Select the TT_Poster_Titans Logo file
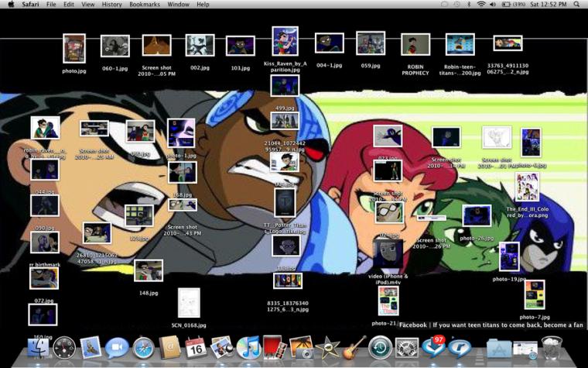Viewport: 588px width, 368px height. click(285, 203)
